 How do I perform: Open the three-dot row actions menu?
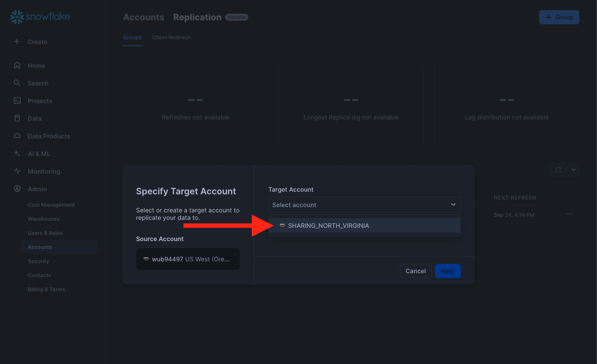click(x=569, y=215)
